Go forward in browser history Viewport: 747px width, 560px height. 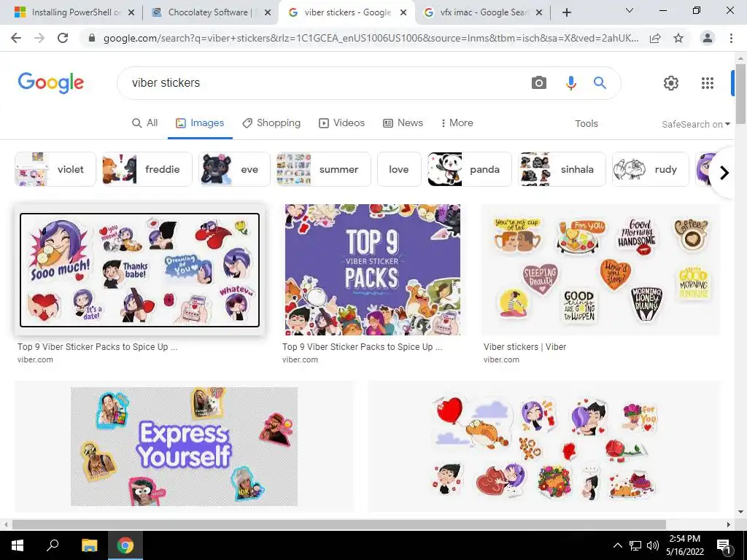[x=39, y=38]
